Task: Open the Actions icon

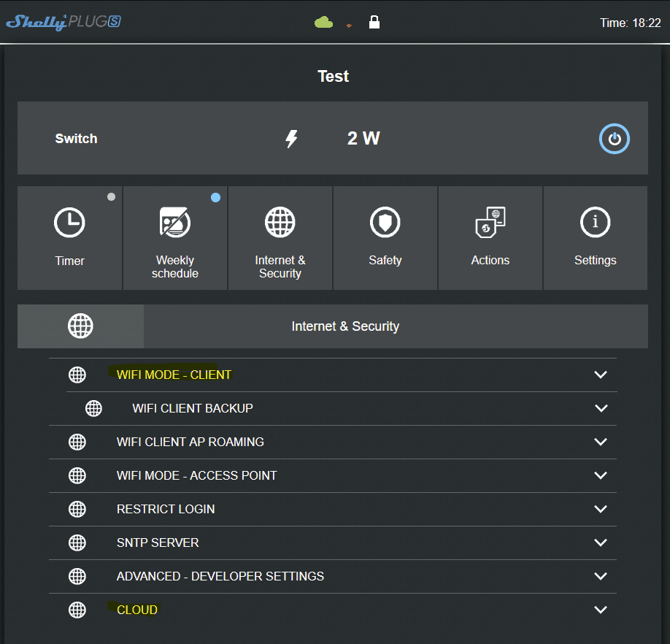Action: pos(490,222)
